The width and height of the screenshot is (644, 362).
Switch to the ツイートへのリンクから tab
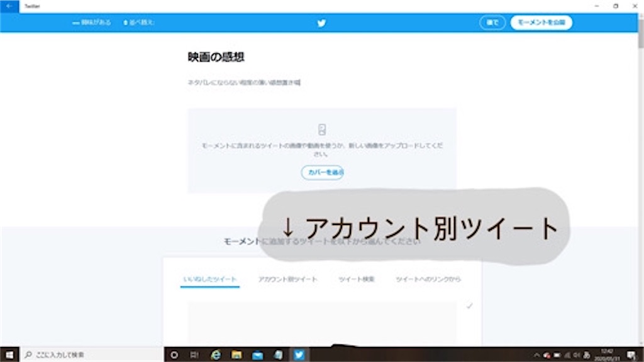[x=428, y=279]
